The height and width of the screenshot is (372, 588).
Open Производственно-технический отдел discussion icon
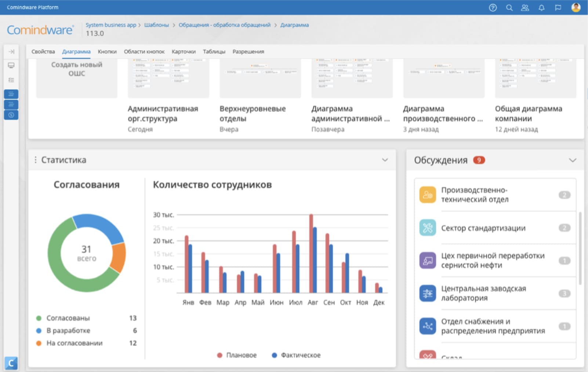click(427, 194)
